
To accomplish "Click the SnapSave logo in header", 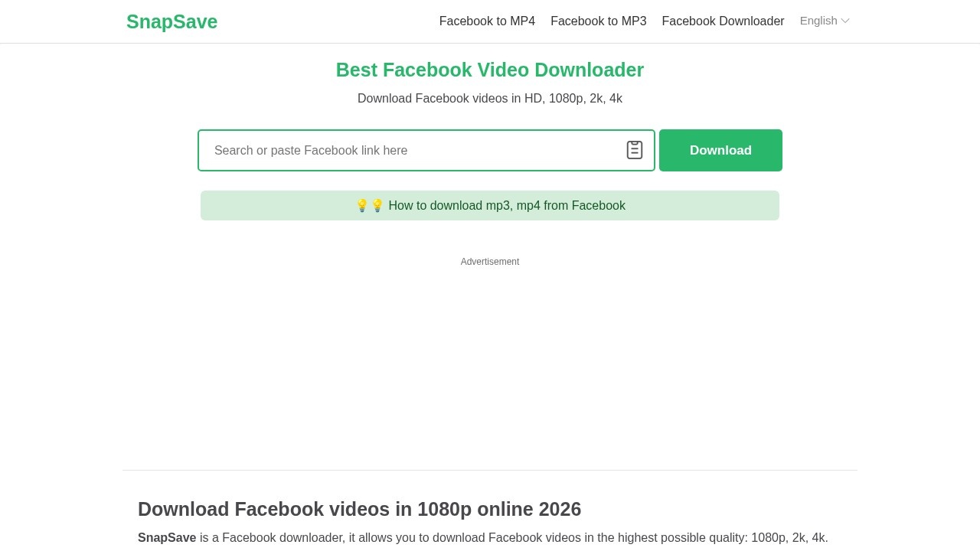I will click(171, 21).
